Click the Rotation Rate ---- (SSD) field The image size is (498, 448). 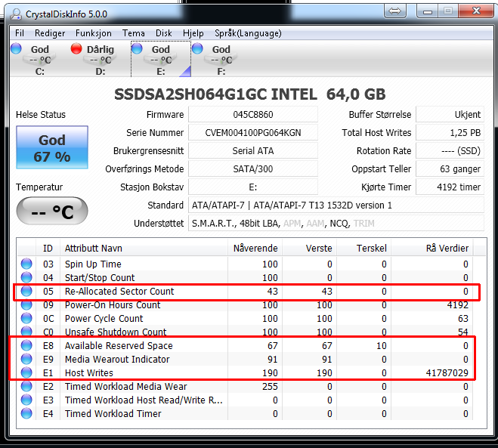(x=450, y=150)
